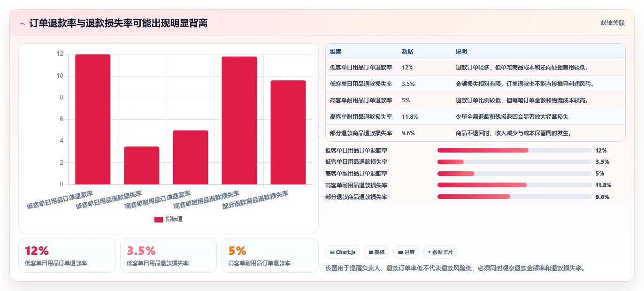Image resolution: width=644 pixels, height=291 pixels.
Task: Click the 双轴关联 label
Action: pos(613,23)
